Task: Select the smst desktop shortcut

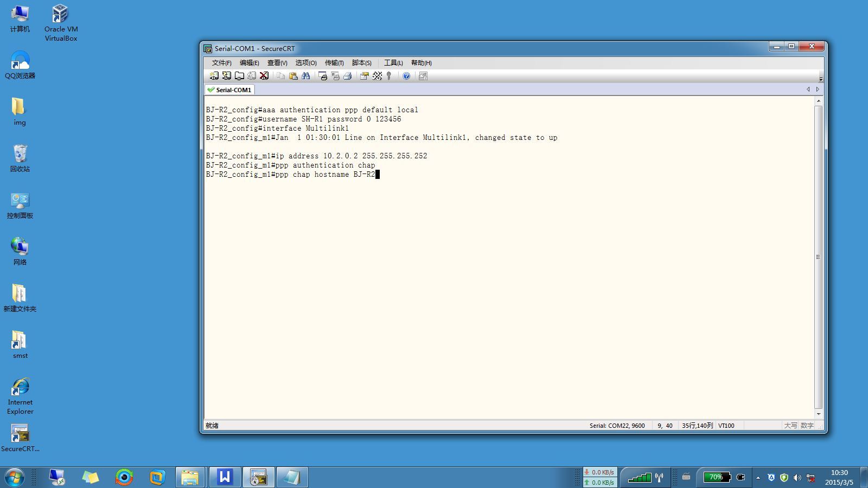Action: click(x=20, y=344)
